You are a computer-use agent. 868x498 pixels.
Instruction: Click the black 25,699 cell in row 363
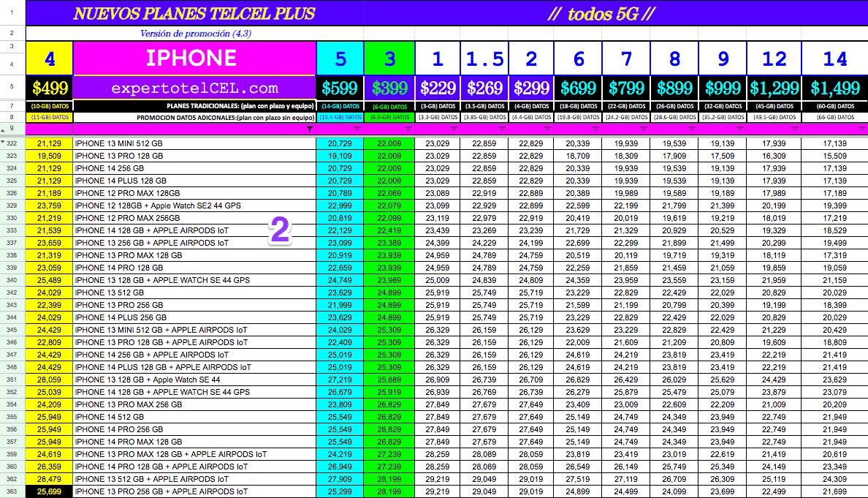coord(49,491)
